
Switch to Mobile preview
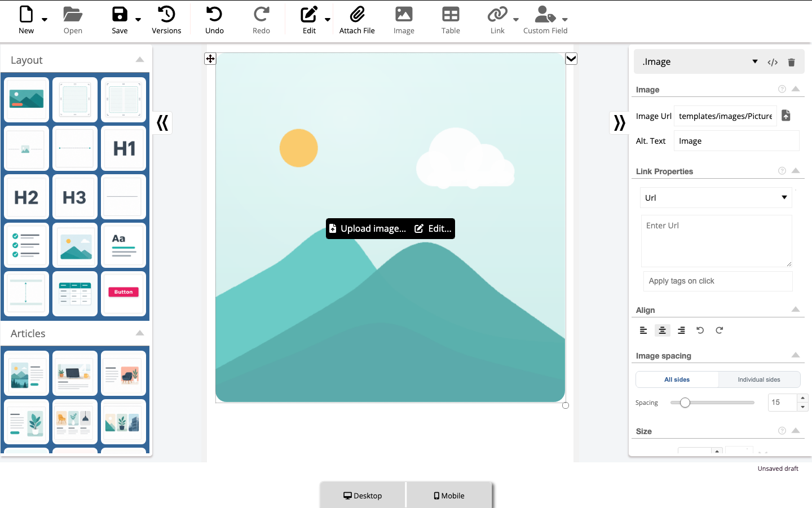[449, 496]
